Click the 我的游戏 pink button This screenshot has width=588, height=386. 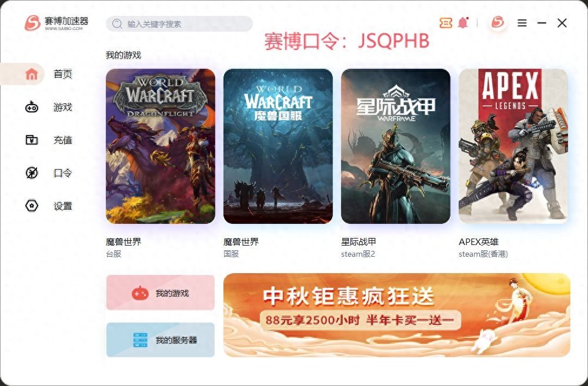click(161, 293)
